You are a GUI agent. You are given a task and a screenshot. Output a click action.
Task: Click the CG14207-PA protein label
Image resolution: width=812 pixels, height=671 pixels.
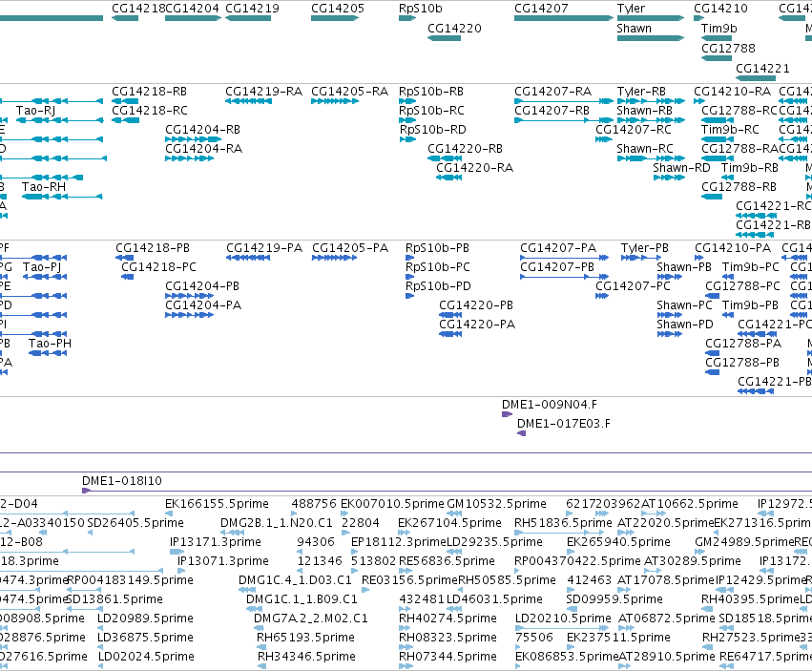558,248
